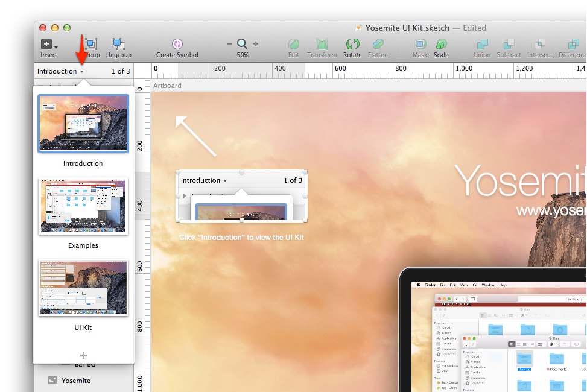Click the Examples label under thumbnail

pos(83,245)
